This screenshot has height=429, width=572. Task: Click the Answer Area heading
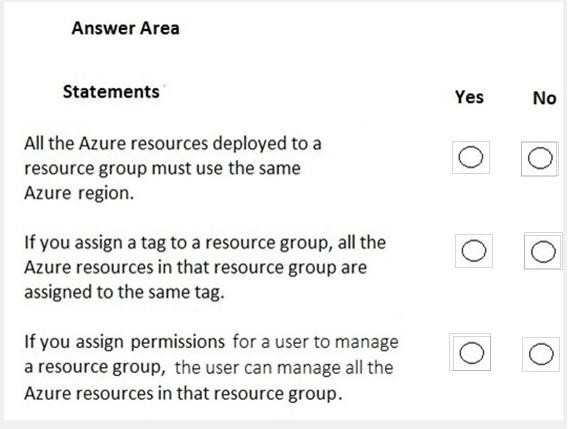[x=125, y=28]
